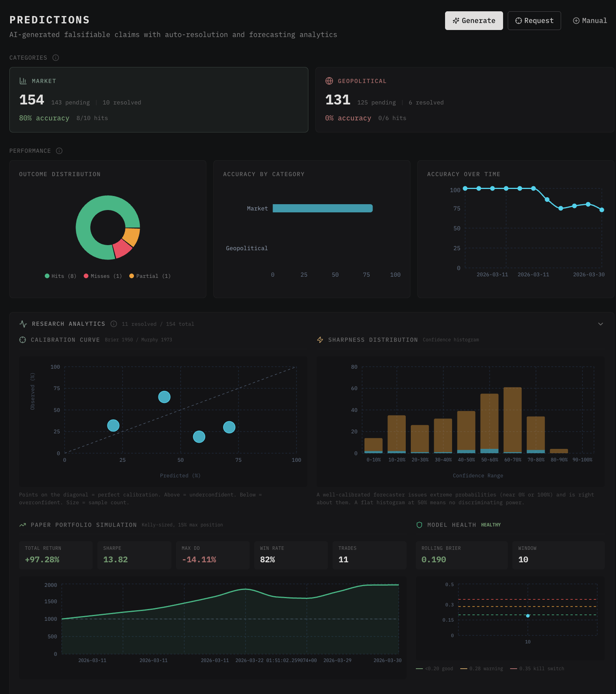616x694 pixels.
Task: Click the Rolling Brier 0.190 value
Action: click(434, 560)
